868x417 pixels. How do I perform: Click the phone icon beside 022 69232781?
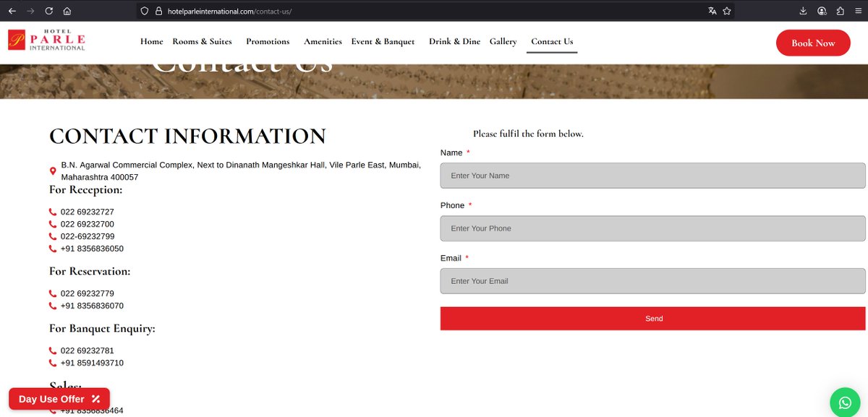pyautogui.click(x=52, y=350)
